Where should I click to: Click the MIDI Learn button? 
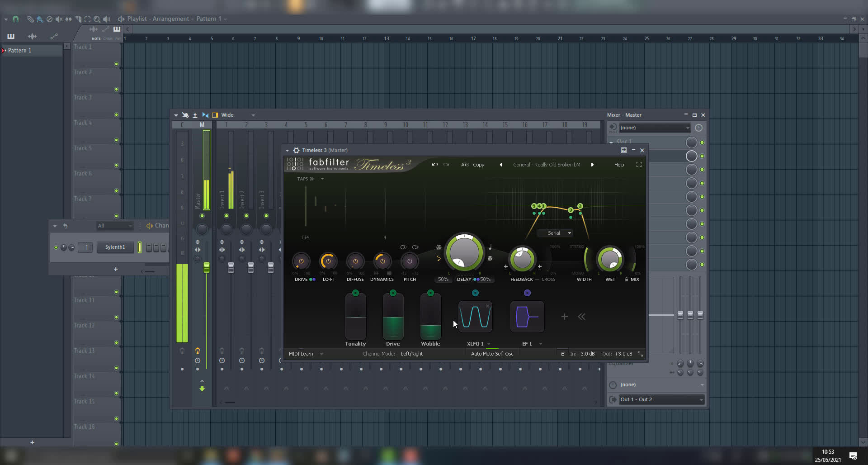click(x=301, y=354)
